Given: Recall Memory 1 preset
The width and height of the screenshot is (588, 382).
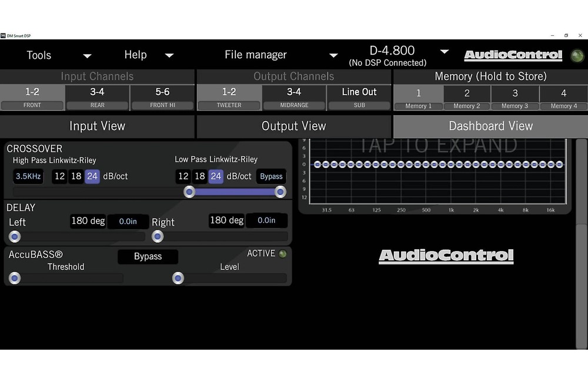Looking at the screenshot, I should tap(419, 99).
